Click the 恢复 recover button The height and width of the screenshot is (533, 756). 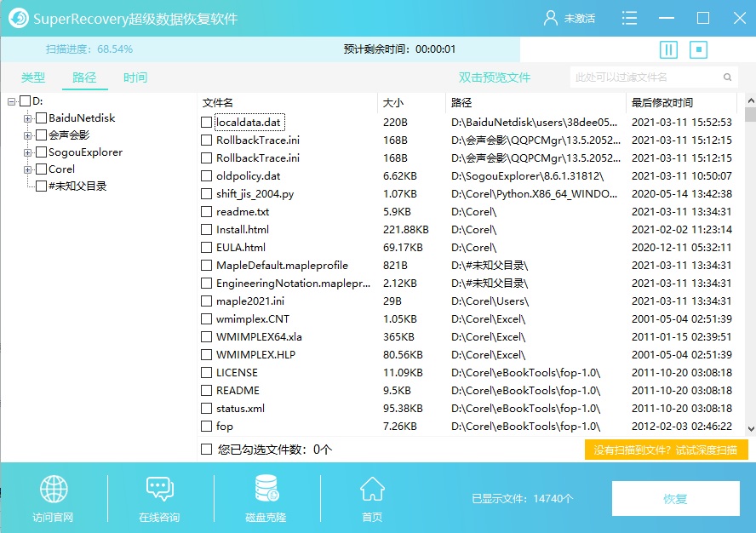click(x=675, y=499)
